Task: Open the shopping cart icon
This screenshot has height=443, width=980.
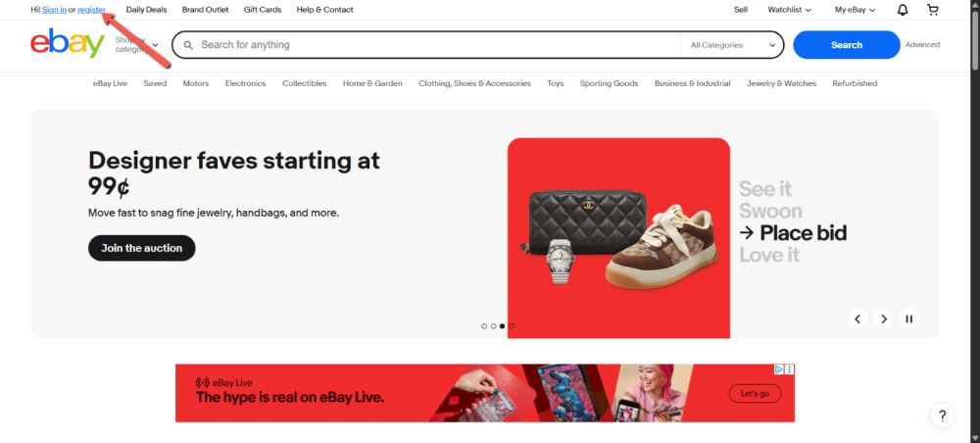Action: click(933, 10)
